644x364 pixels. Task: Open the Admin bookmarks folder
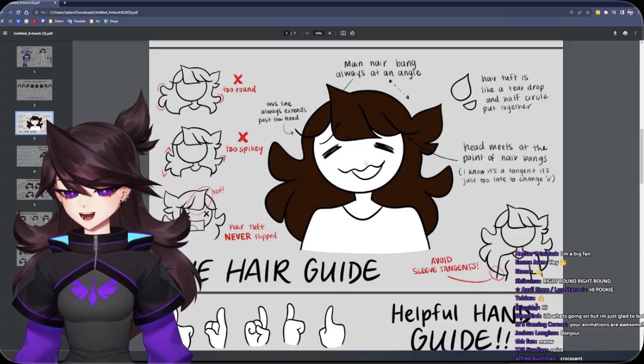56,21
